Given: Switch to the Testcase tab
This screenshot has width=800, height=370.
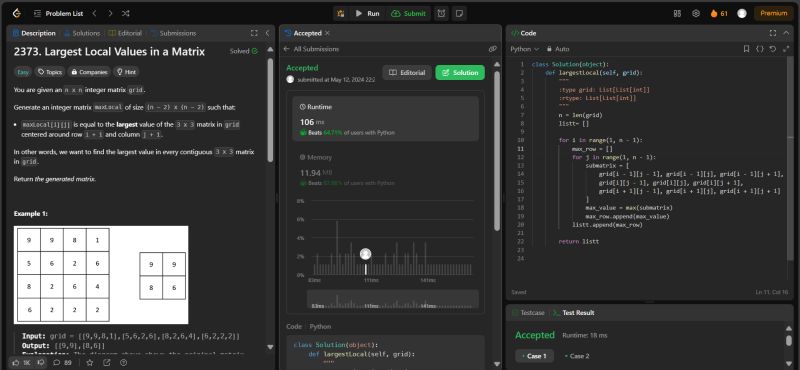Looking at the screenshot, I should point(529,312).
